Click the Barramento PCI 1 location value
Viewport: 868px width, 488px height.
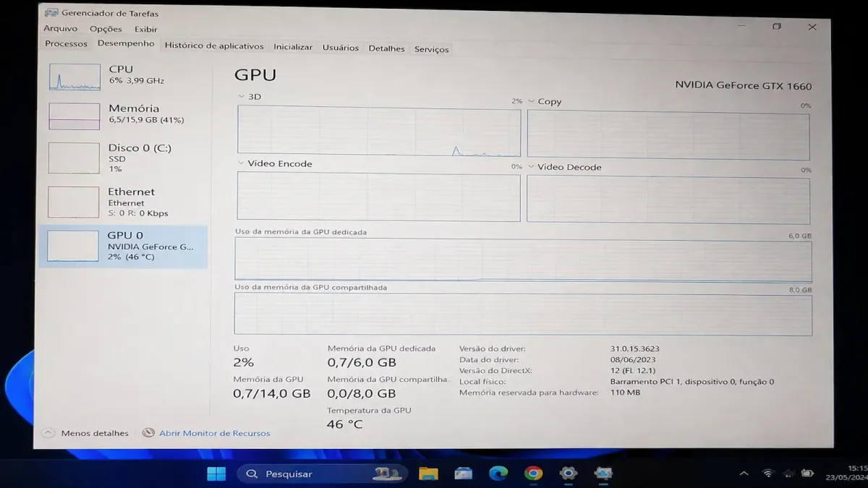tap(692, 381)
